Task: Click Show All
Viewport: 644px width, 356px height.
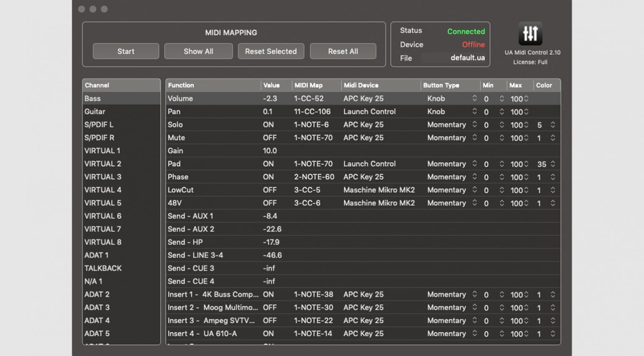Action: coord(198,51)
